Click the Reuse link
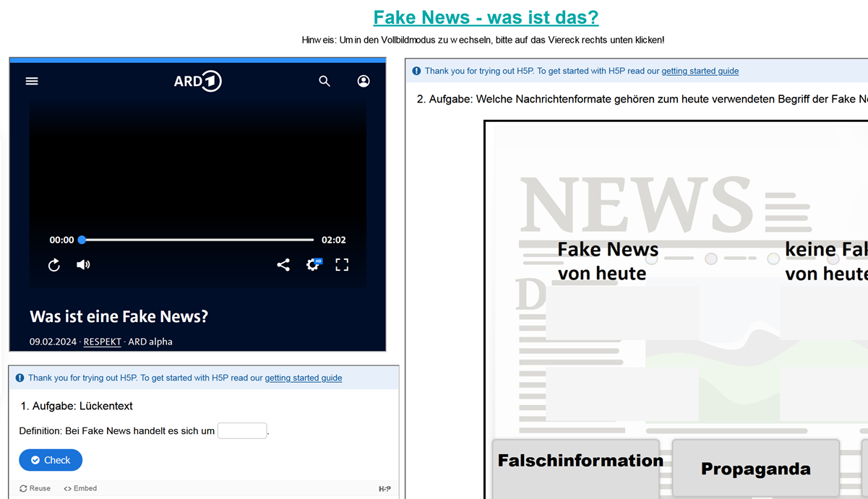The width and height of the screenshot is (868, 499). coord(35,488)
